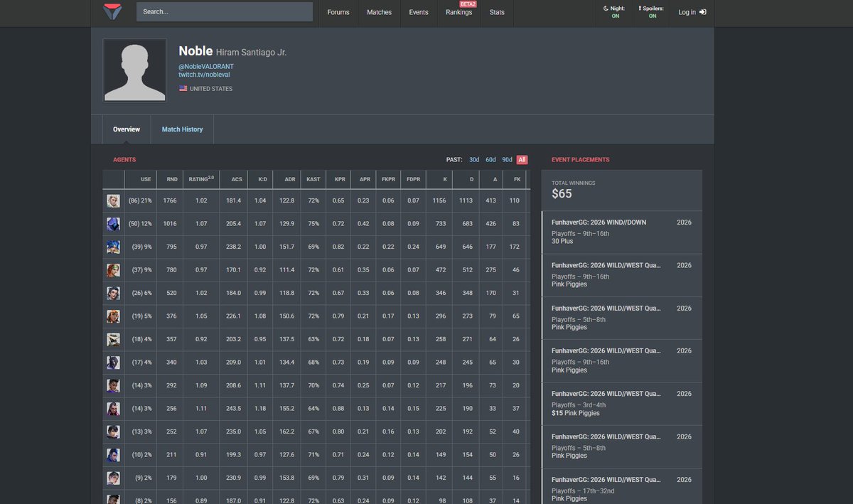Viewport: 853px width, 504px height.
Task: Click the agent icon in the (9) 2% row
Action: click(x=113, y=478)
